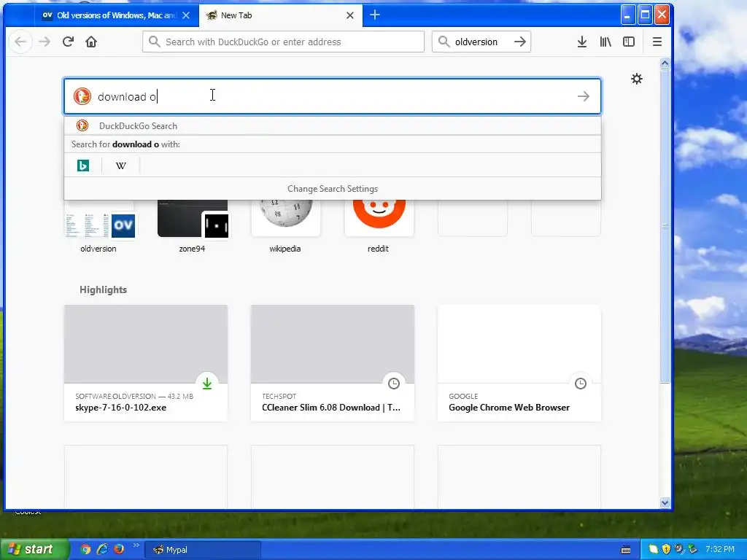This screenshot has width=747, height=560.
Task: Submit the oldversion search with its arrow
Action: 520,42
